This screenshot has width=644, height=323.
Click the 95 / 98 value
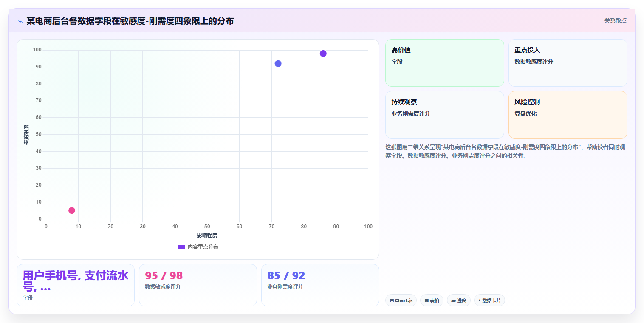tap(164, 275)
